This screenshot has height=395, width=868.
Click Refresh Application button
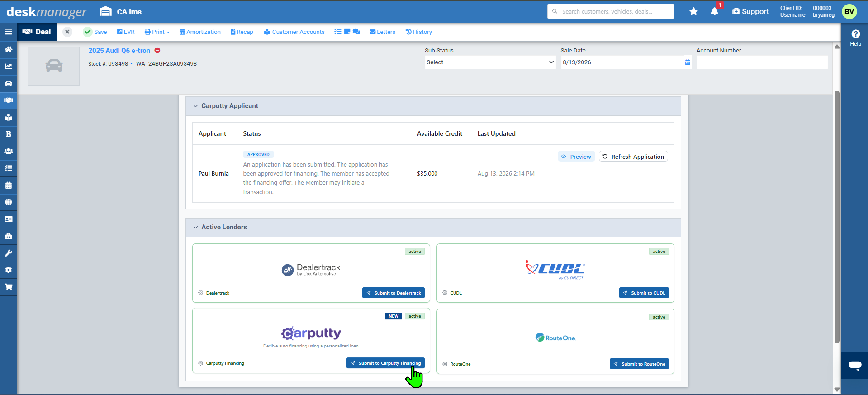(x=633, y=157)
